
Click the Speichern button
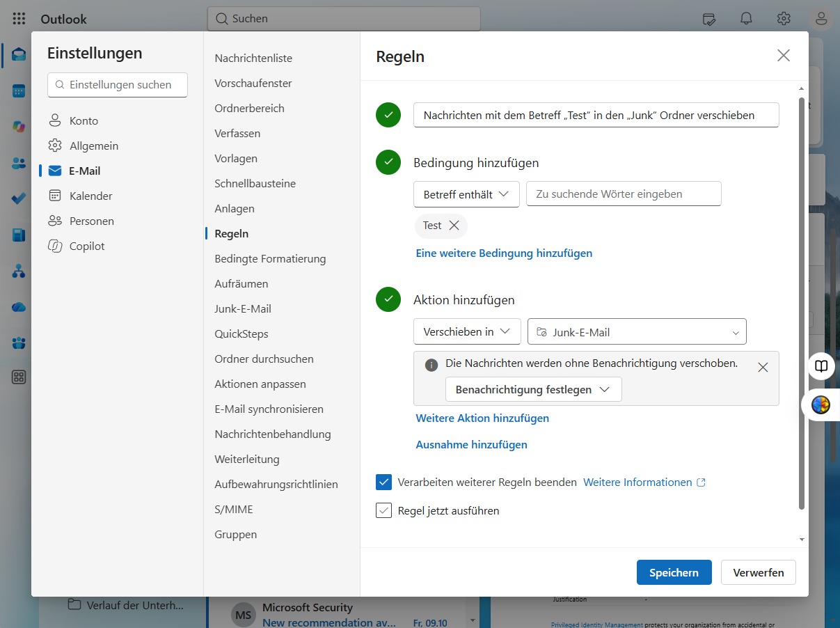click(x=674, y=572)
